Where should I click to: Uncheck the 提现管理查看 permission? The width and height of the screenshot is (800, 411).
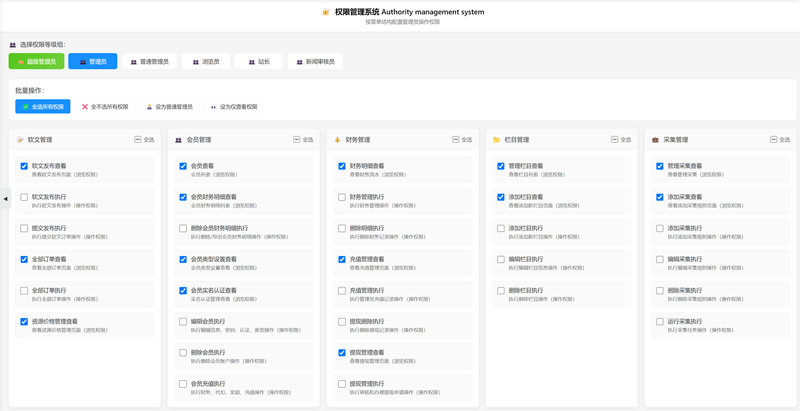point(342,353)
